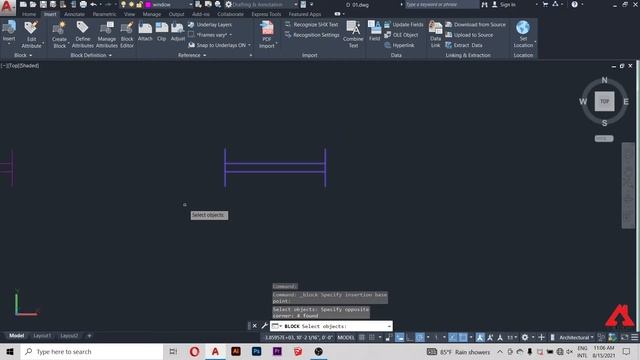Expand the Reference panel
This screenshot has width=640, height=360.
[x=192, y=55]
